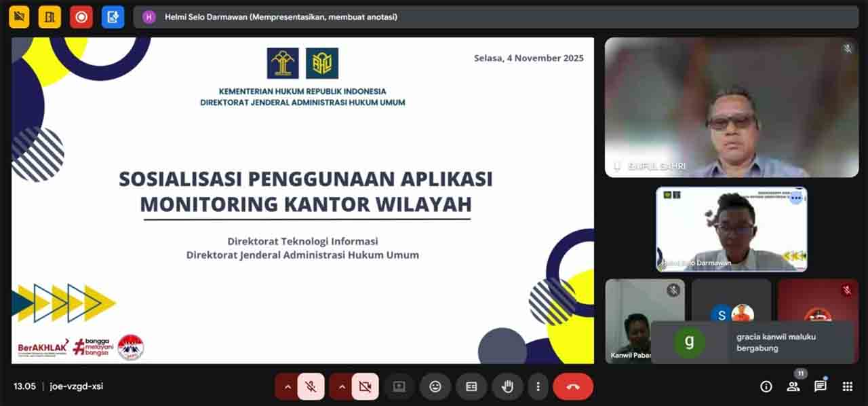Open the emoji reactions button
Image resolution: width=868 pixels, height=406 pixels.
[435, 386]
